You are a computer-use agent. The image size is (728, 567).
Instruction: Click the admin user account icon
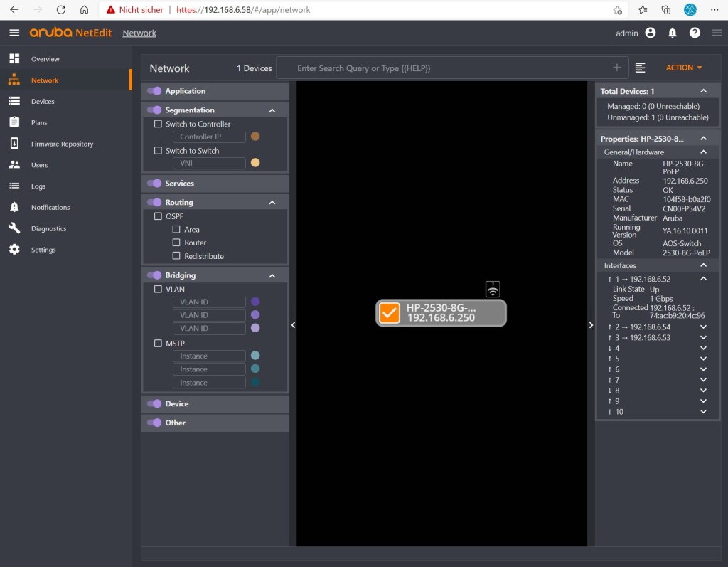point(650,33)
